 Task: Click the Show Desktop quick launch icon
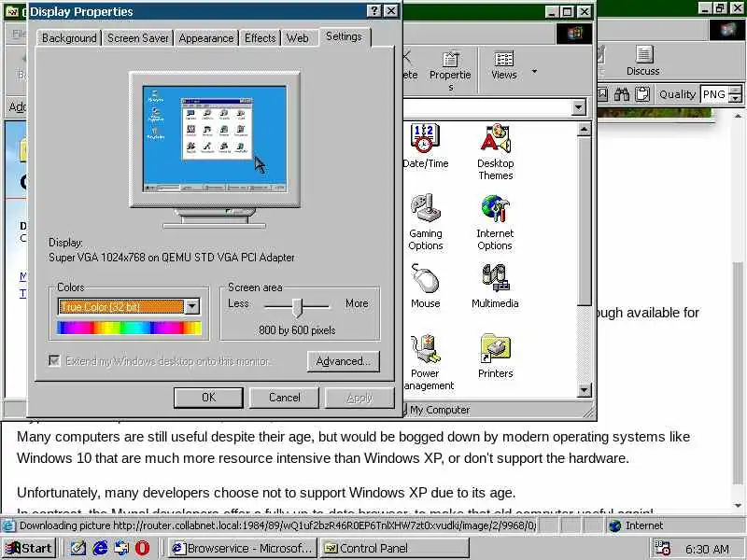click(78, 548)
